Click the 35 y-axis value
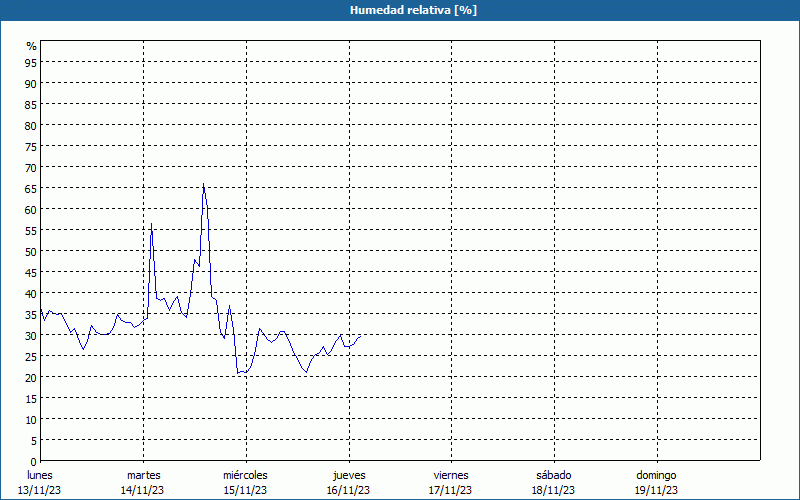The image size is (800, 500). coord(31,315)
